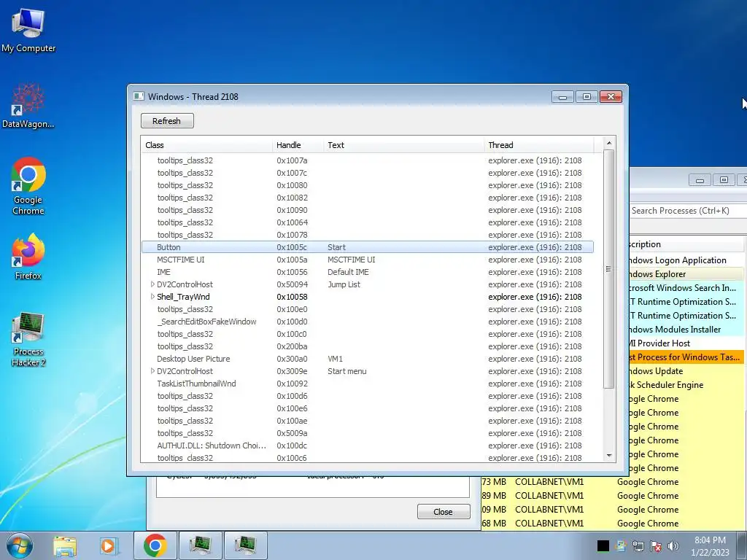Sort by the Handle column header

tap(298, 145)
